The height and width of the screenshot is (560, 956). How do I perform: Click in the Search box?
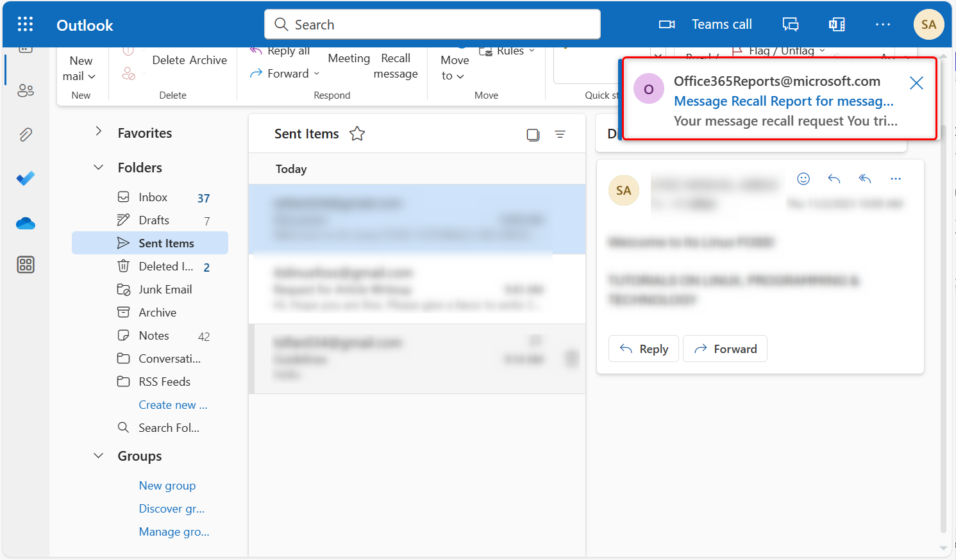click(433, 24)
